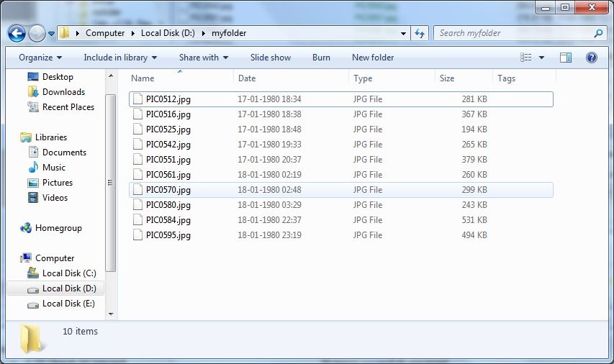Click the magnifier search icon

click(598, 33)
